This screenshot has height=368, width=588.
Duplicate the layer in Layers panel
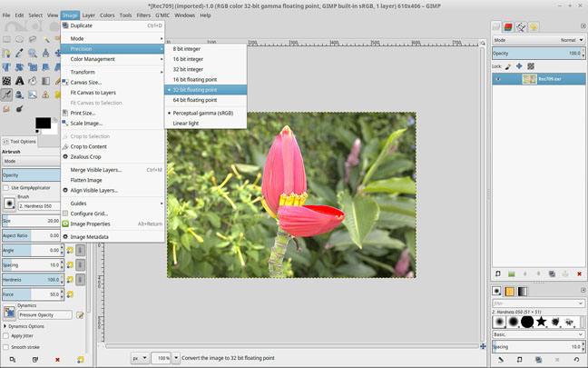[x=552, y=274]
